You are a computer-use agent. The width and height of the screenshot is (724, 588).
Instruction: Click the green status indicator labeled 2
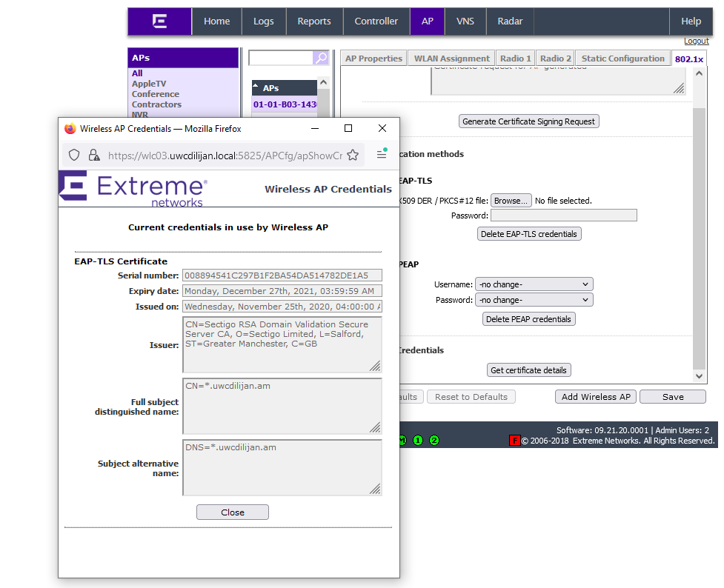pos(434,441)
